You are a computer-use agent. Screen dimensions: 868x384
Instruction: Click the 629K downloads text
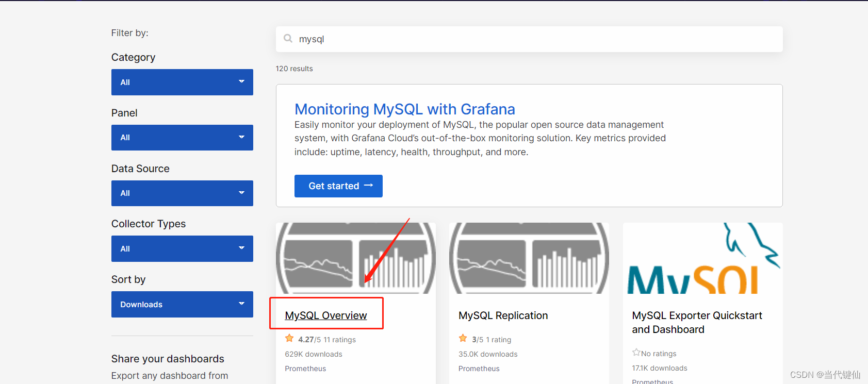pyautogui.click(x=314, y=354)
